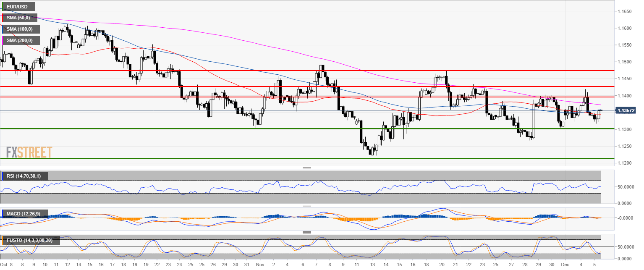Click the Dec label on the date axis
The image size is (644, 270).
[x=565, y=265]
